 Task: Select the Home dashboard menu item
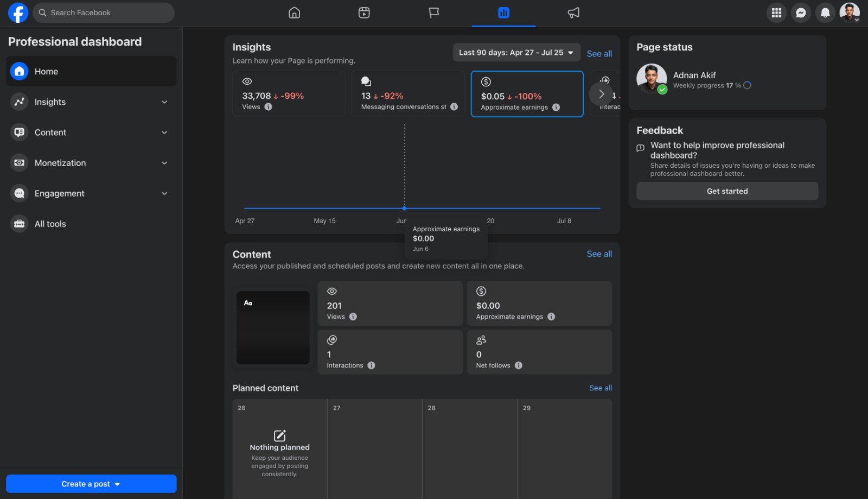(91, 71)
